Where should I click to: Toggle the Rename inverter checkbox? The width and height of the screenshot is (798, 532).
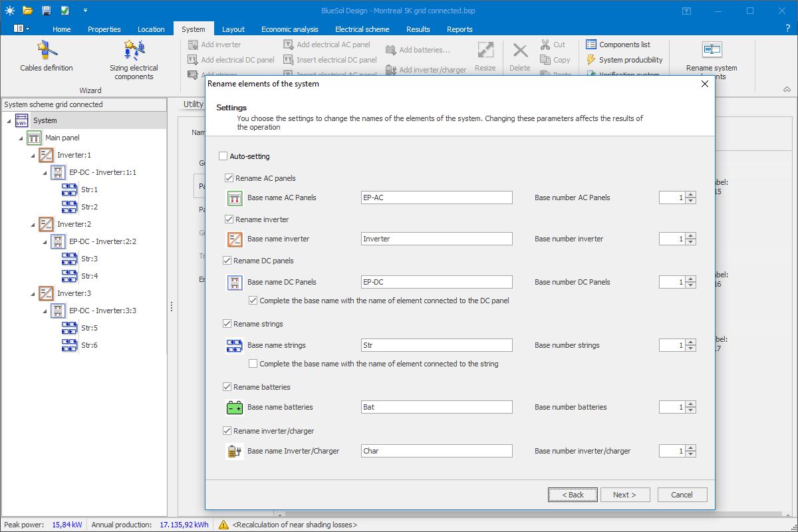click(229, 219)
